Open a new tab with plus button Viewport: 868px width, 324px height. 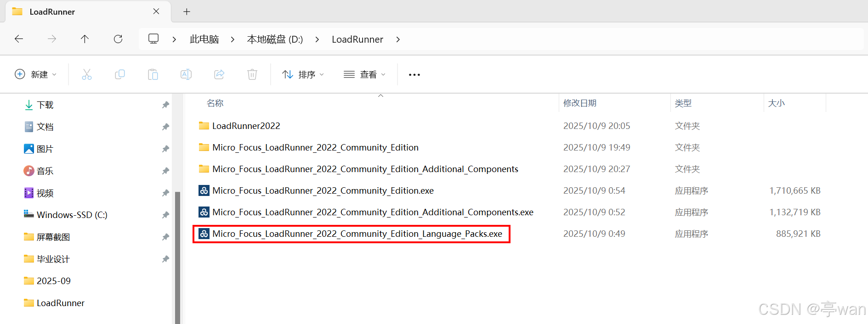pos(187,12)
